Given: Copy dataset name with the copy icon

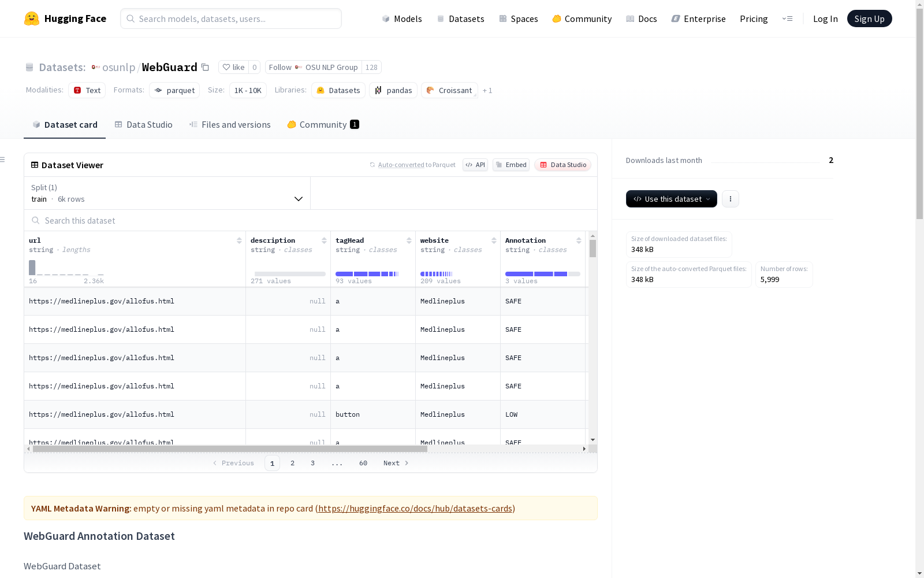Looking at the screenshot, I should pyautogui.click(x=205, y=67).
